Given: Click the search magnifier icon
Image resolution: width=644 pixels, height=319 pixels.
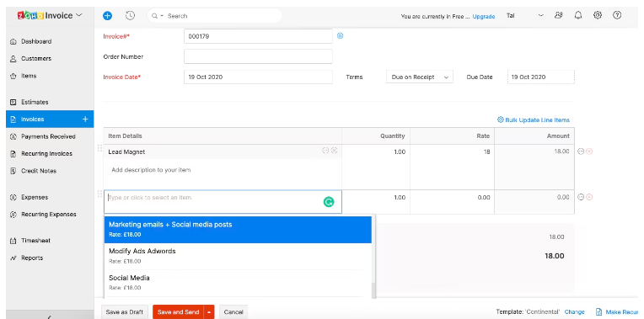Looking at the screenshot, I should pyautogui.click(x=154, y=16).
